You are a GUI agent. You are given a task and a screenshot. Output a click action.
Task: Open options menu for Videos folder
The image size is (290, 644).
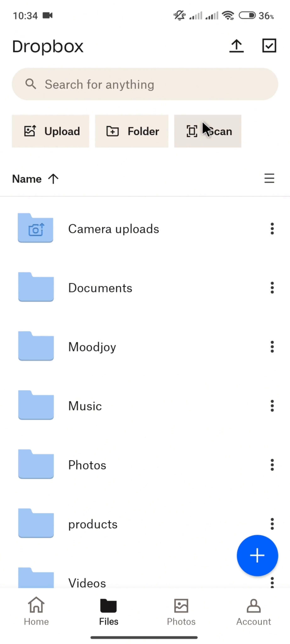pyautogui.click(x=272, y=583)
